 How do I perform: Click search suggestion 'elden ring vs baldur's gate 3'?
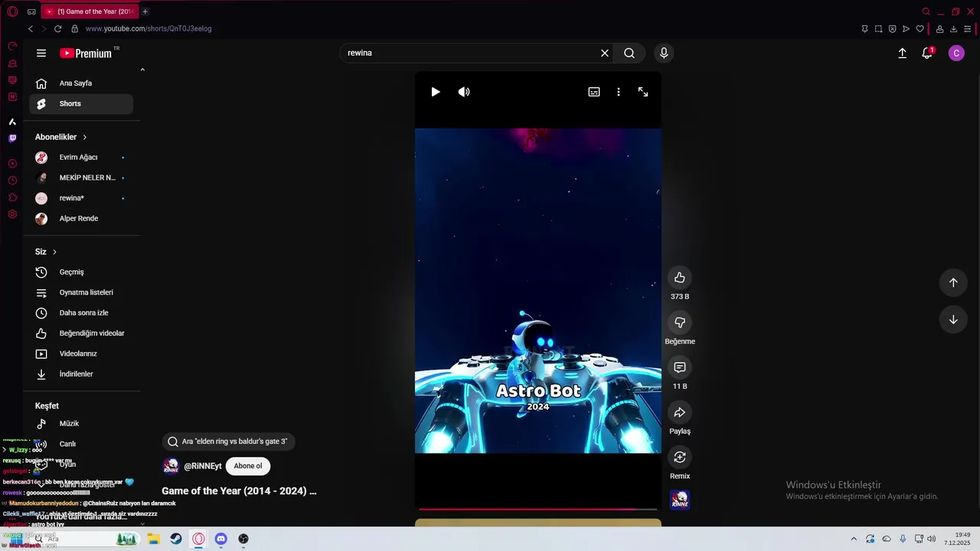click(x=228, y=442)
